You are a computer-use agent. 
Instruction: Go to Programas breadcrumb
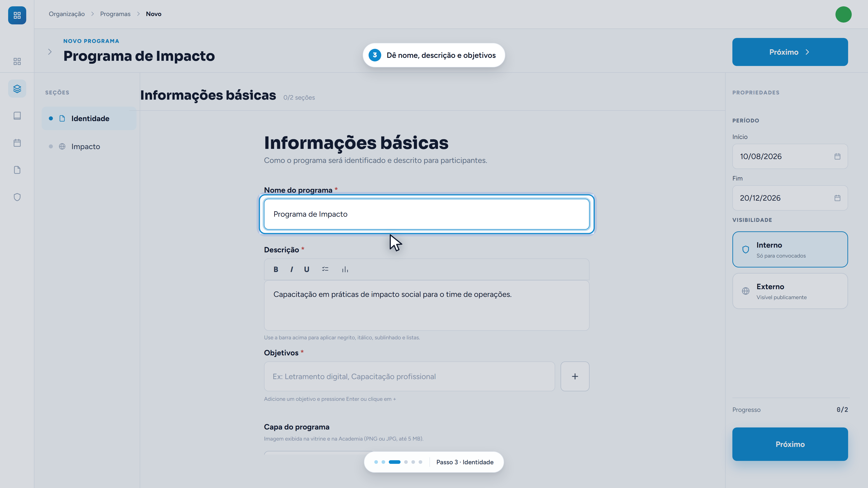pyautogui.click(x=115, y=14)
